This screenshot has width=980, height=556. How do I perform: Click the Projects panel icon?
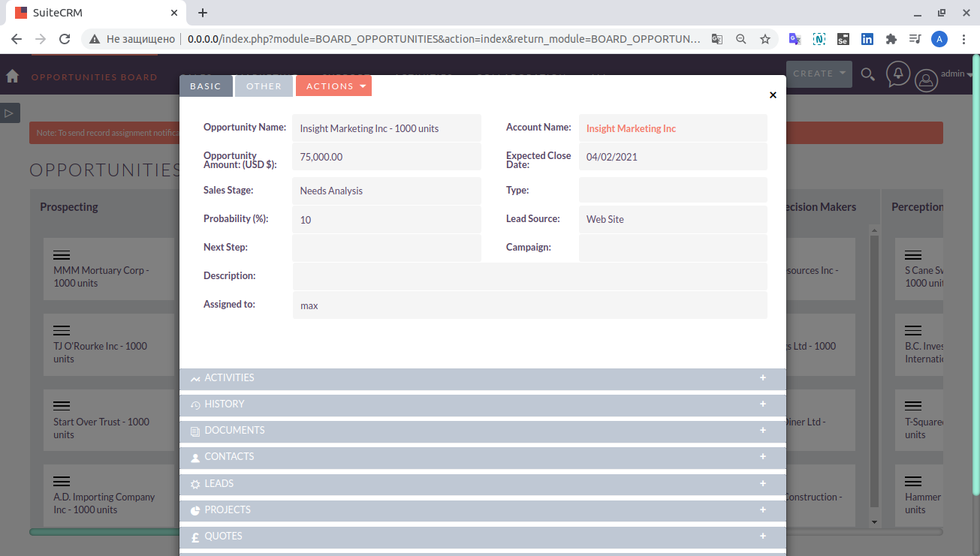(195, 511)
